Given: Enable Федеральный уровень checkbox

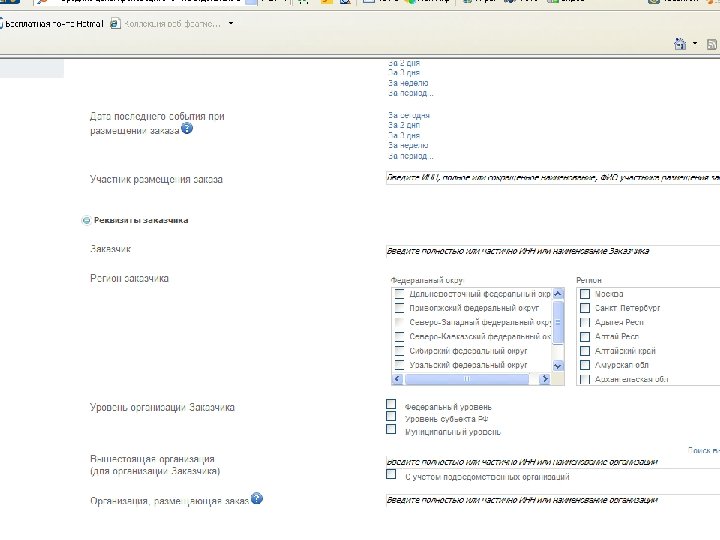Looking at the screenshot, I should tap(391, 404).
